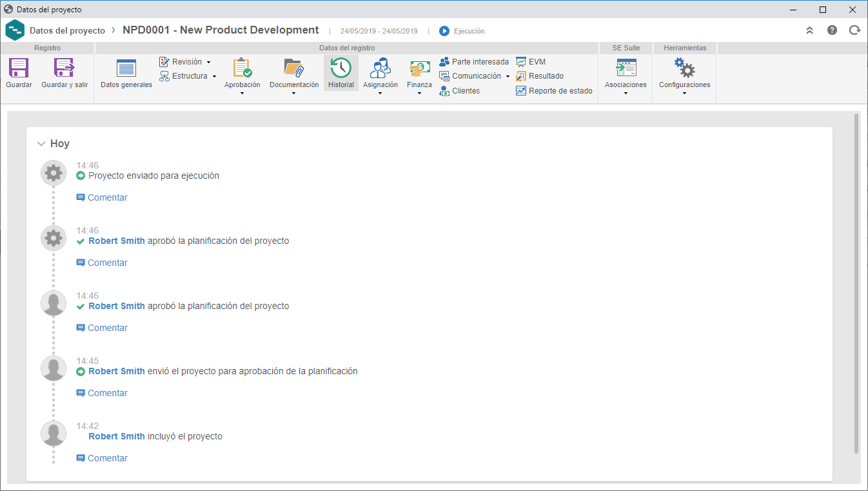868x491 pixels.
Task: Click the Clientes toolbar item
Action: click(459, 91)
